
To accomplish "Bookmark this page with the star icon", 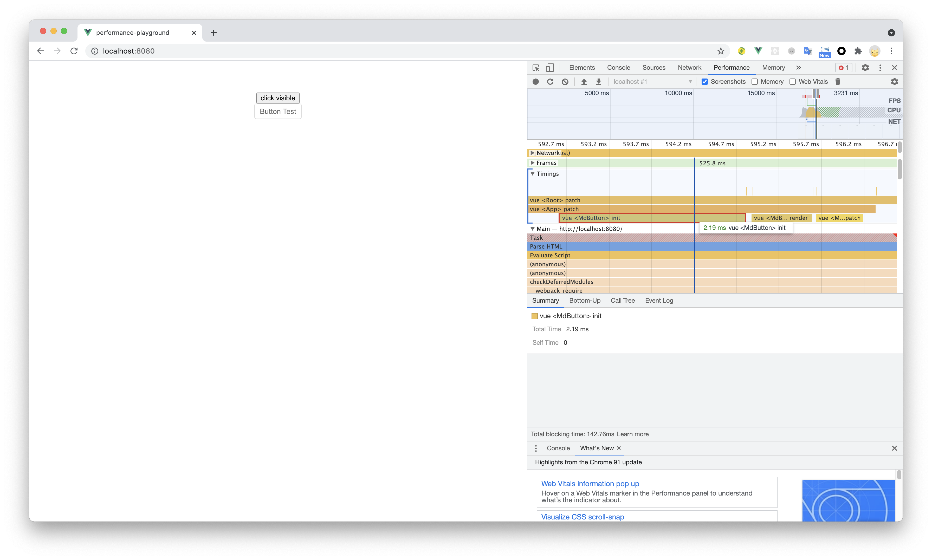I will pos(721,51).
